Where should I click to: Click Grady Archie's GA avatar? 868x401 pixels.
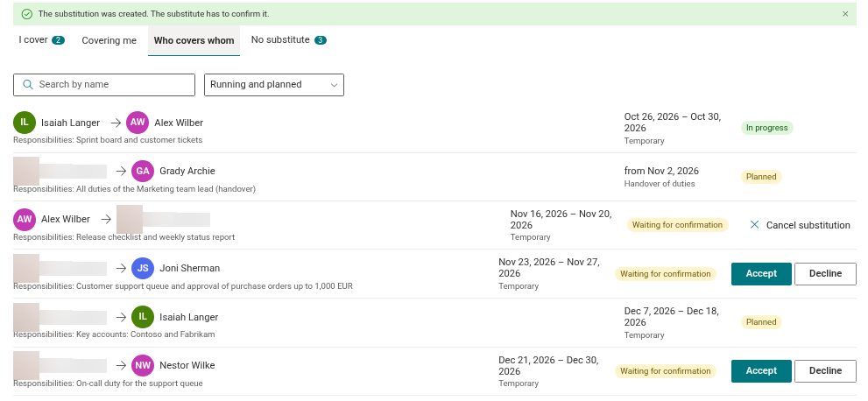tap(143, 171)
